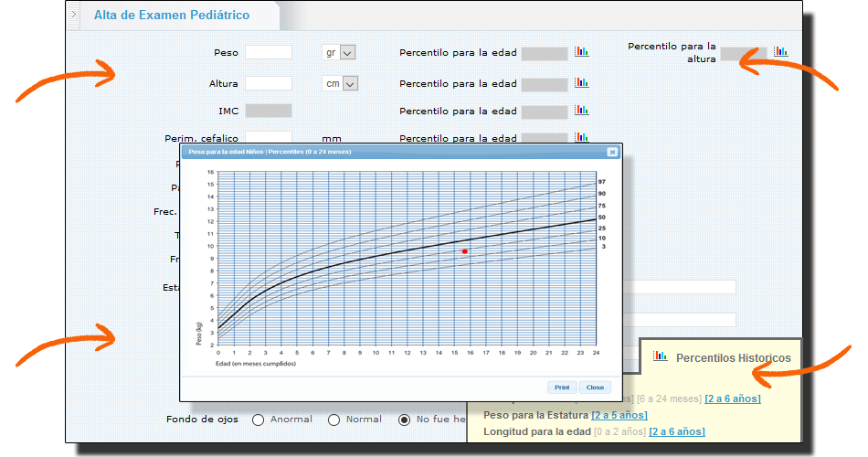Click the Percentilos Historicos chart icon
Viewport: 868px width, 457px height.
click(660, 357)
